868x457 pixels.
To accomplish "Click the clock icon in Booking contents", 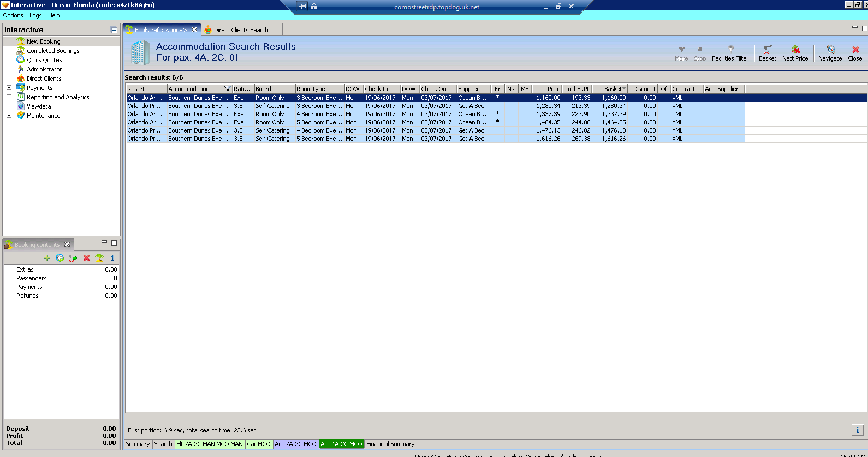I will click(x=60, y=258).
